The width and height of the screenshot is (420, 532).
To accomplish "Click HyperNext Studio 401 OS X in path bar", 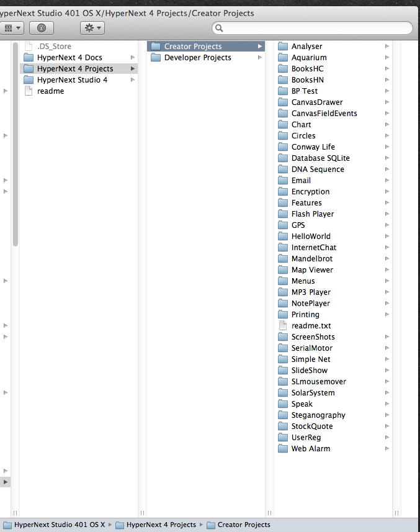I will point(54,525).
